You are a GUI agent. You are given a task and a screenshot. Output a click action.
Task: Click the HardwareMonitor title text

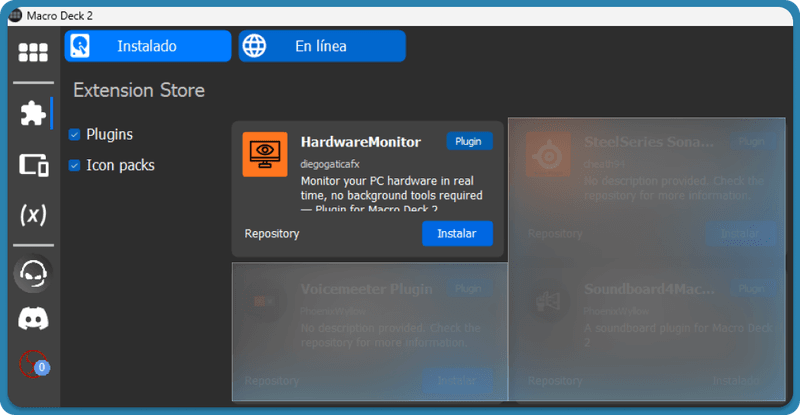(x=361, y=142)
